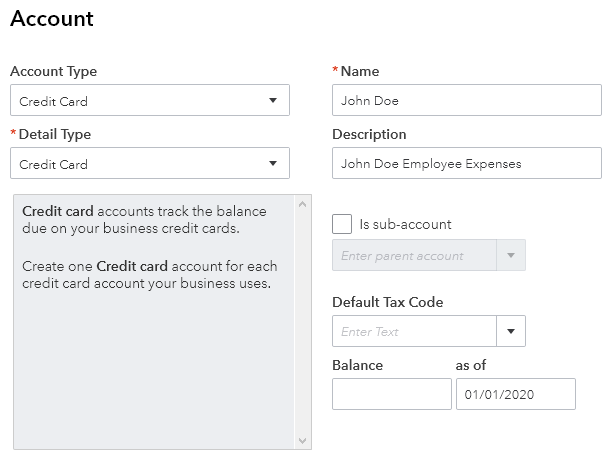
Task: Click the Name input field
Action: point(467,100)
